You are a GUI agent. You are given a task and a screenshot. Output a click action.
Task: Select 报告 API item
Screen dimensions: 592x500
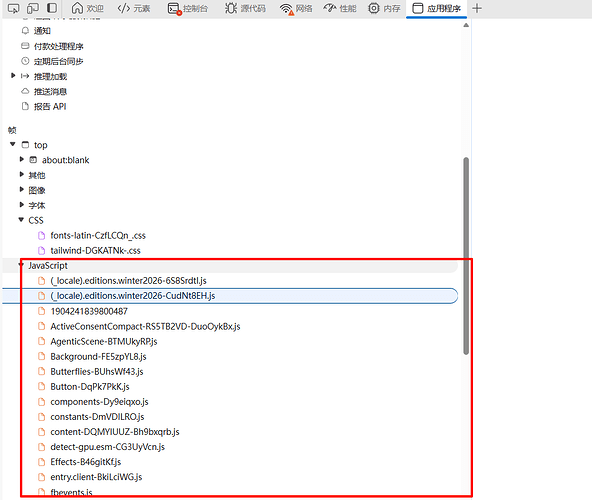point(50,106)
